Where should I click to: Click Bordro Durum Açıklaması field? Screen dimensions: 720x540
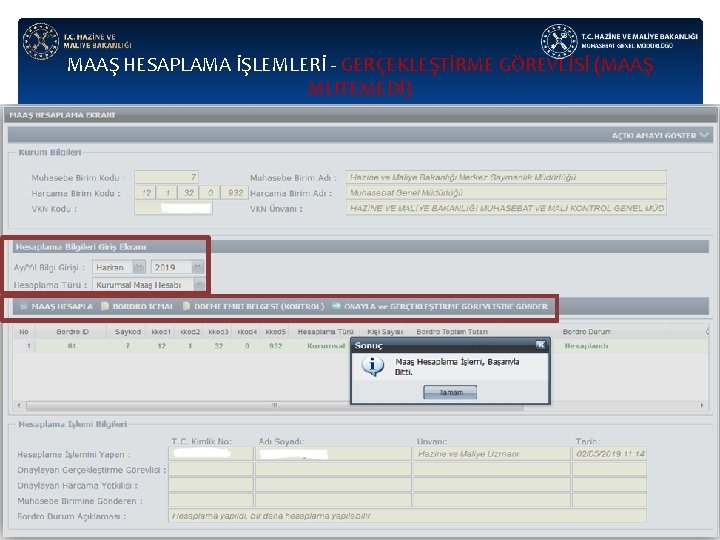pyautogui.click(x=407, y=516)
